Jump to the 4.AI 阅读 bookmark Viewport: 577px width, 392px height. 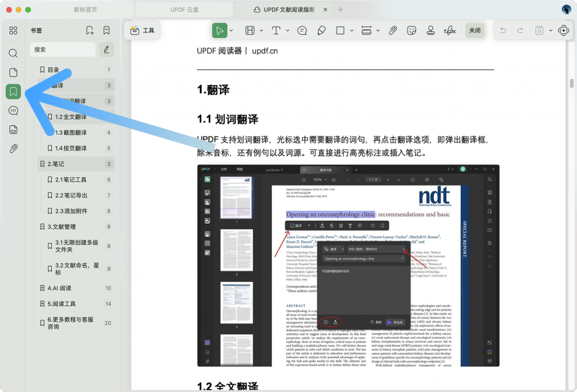point(76,288)
